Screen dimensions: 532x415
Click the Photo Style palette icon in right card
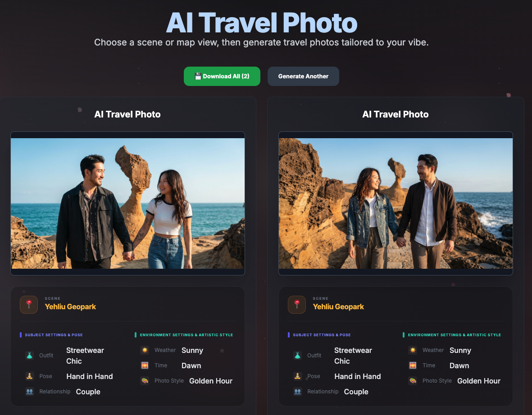tap(413, 381)
